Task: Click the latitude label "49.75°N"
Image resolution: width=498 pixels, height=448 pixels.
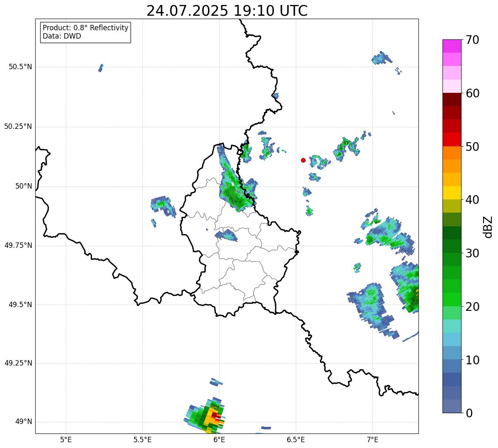Action: [18, 245]
